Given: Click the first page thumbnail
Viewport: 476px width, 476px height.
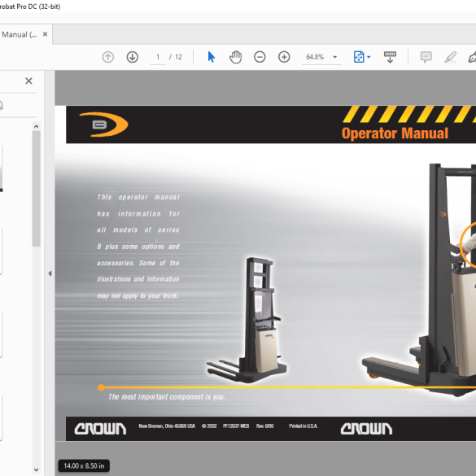Looking at the screenshot, I should [1, 168].
